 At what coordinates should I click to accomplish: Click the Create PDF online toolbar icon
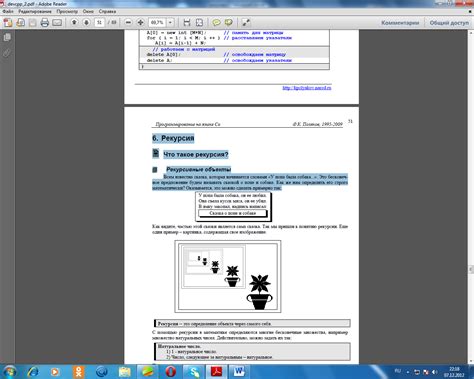(x=8, y=23)
